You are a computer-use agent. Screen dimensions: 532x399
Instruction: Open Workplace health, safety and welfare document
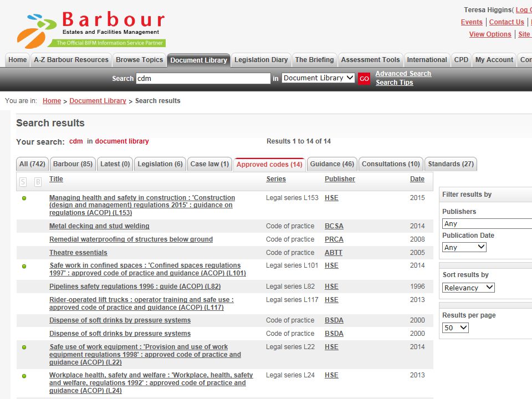pos(151,383)
